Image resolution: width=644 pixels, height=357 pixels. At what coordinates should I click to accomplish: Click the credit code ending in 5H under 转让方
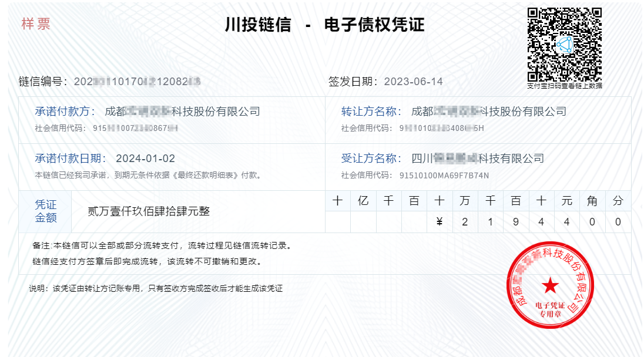coord(441,129)
